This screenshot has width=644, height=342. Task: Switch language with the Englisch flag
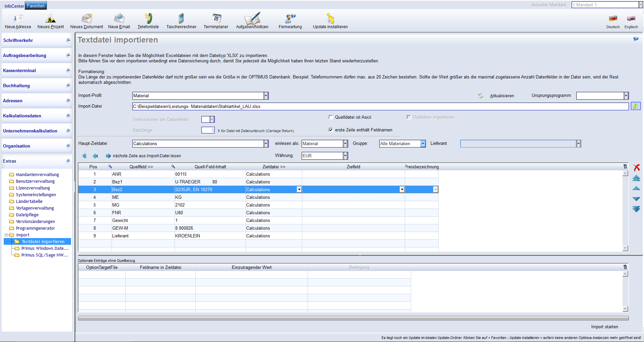[x=631, y=19]
